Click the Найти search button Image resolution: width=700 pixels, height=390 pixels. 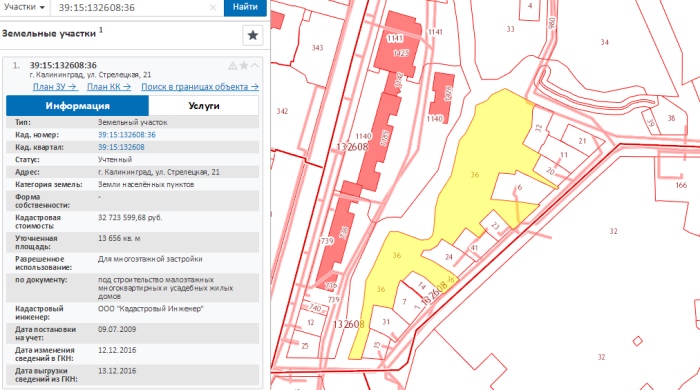245,7
